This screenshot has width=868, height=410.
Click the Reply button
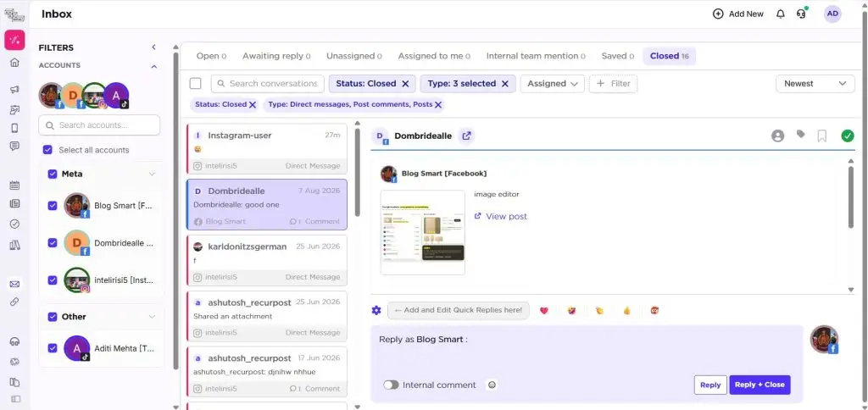710,385
